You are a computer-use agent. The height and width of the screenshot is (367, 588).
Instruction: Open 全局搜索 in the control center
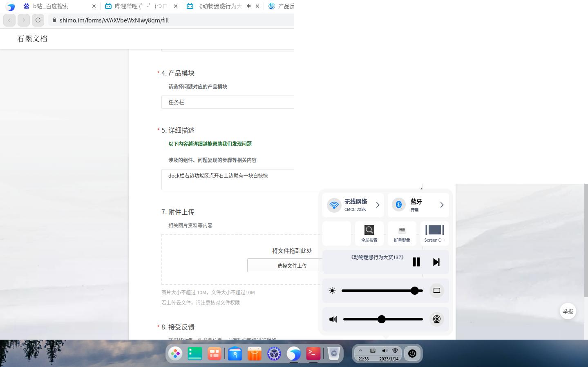point(369,233)
